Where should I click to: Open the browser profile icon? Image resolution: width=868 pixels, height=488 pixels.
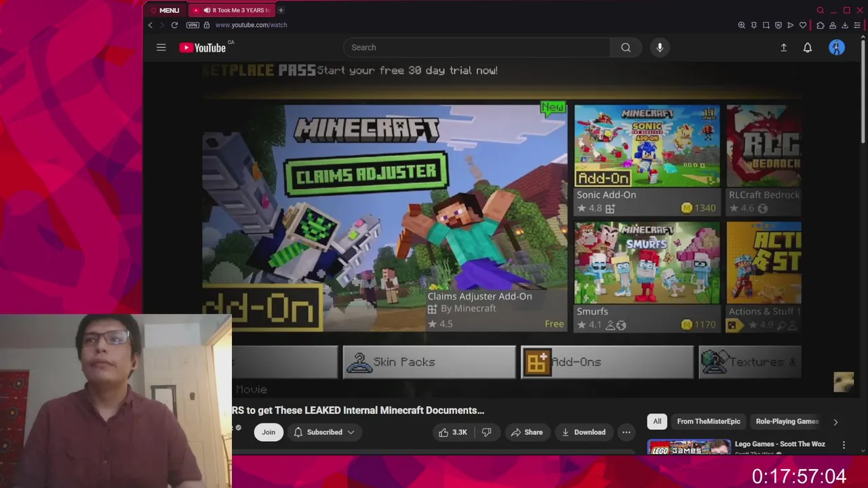[832, 25]
